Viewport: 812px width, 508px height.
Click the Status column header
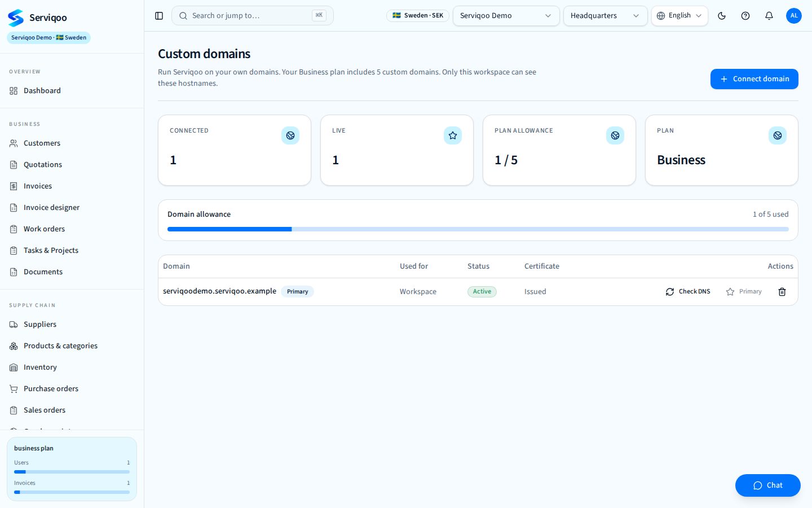478,266
